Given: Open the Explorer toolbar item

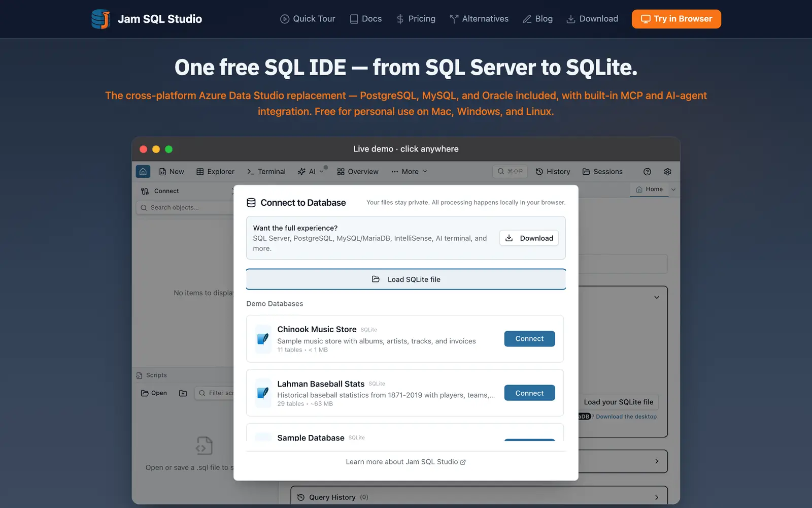Looking at the screenshot, I should click(x=215, y=172).
